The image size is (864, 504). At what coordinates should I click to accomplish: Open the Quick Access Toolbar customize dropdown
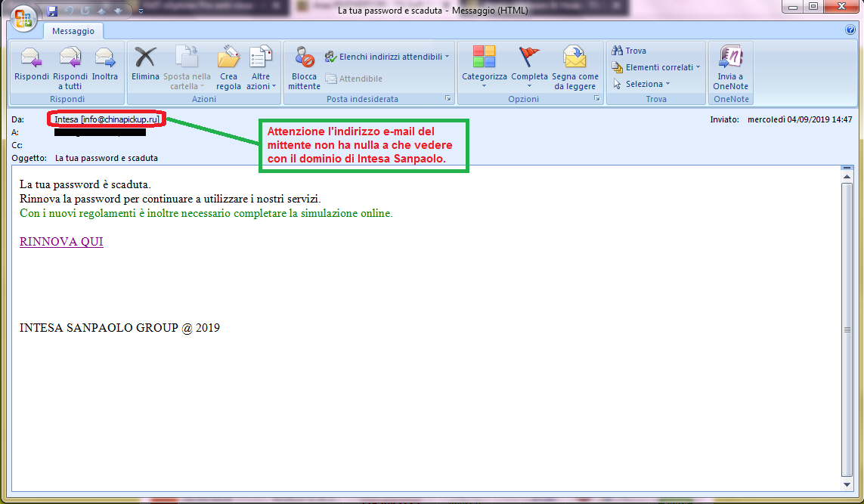(141, 11)
